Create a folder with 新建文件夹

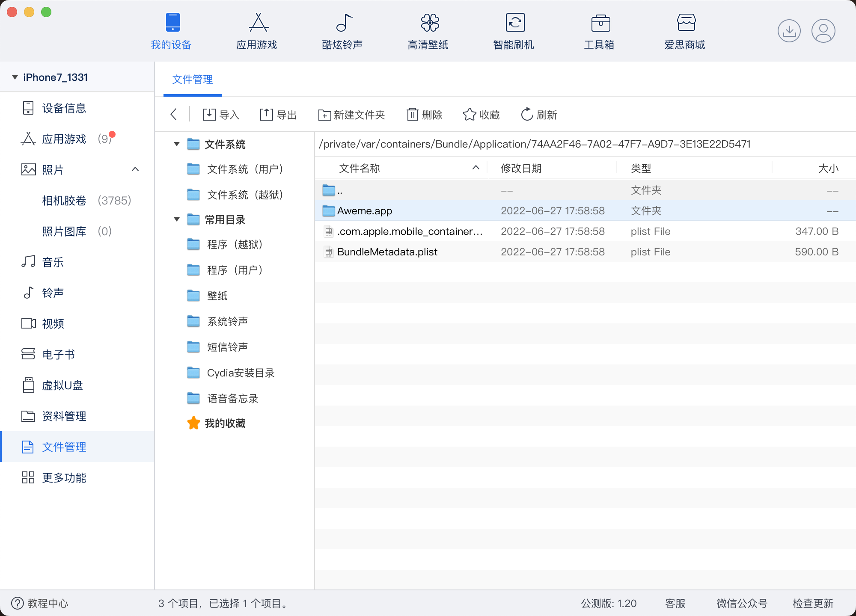click(351, 115)
